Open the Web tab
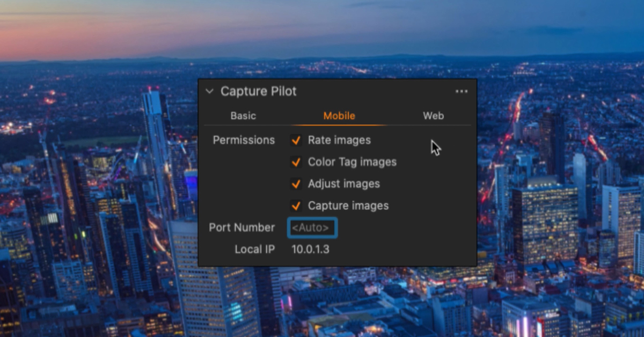The height and width of the screenshot is (337, 644). tap(434, 115)
